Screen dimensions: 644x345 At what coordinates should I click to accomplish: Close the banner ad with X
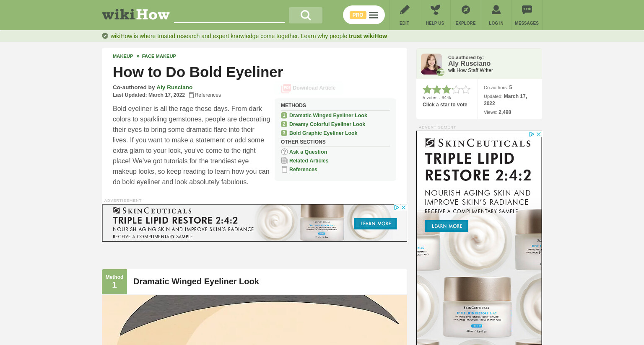pos(403,207)
